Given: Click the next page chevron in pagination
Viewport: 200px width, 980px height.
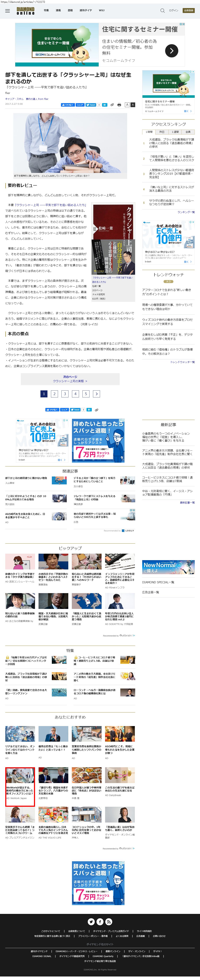Looking at the screenshot, I should point(96,394).
